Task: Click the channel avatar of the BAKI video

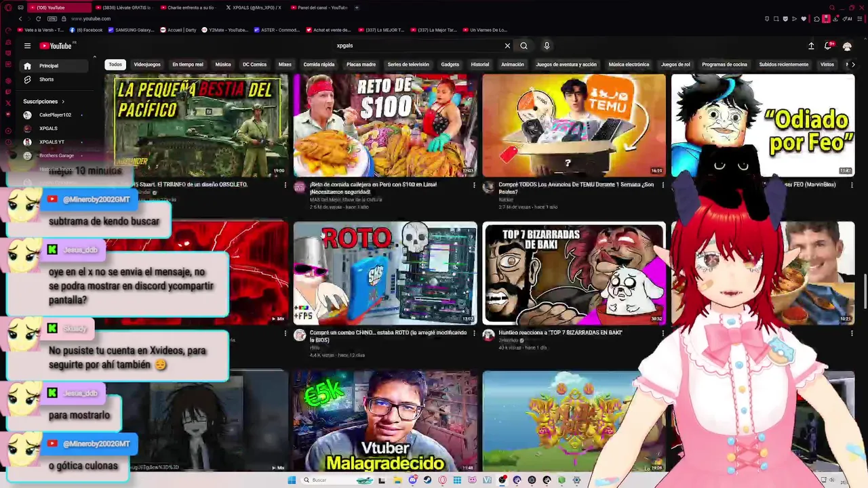Action: pos(488,335)
